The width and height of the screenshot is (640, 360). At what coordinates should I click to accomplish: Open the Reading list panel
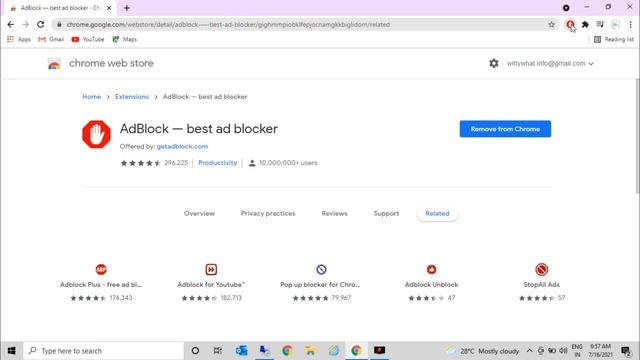614,39
